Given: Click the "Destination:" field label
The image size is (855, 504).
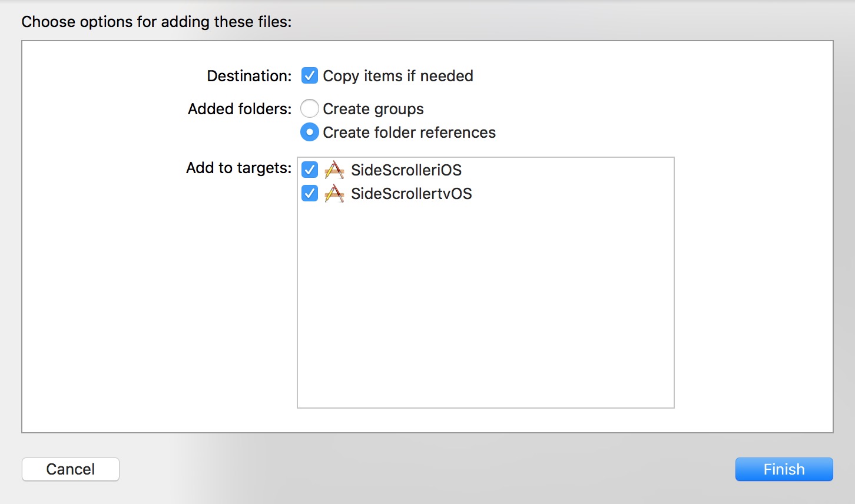Looking at the screenshot, I should [x=249, y=76].
